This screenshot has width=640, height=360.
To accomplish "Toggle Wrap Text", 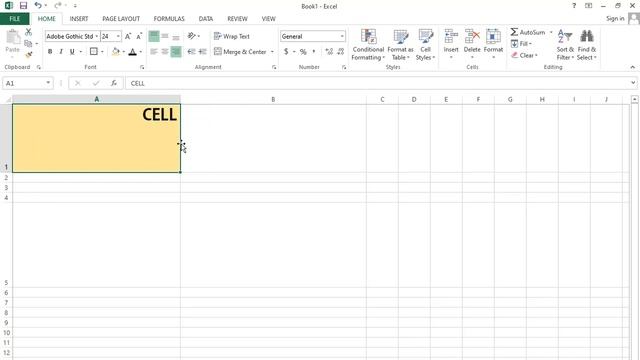I will click(231, 36).
